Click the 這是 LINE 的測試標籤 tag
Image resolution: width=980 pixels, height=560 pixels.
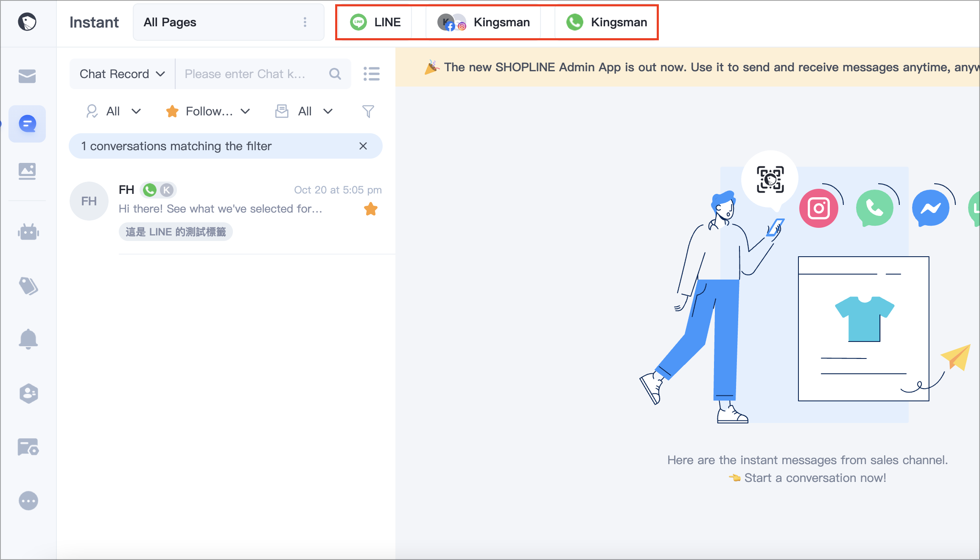click(176, 232)
